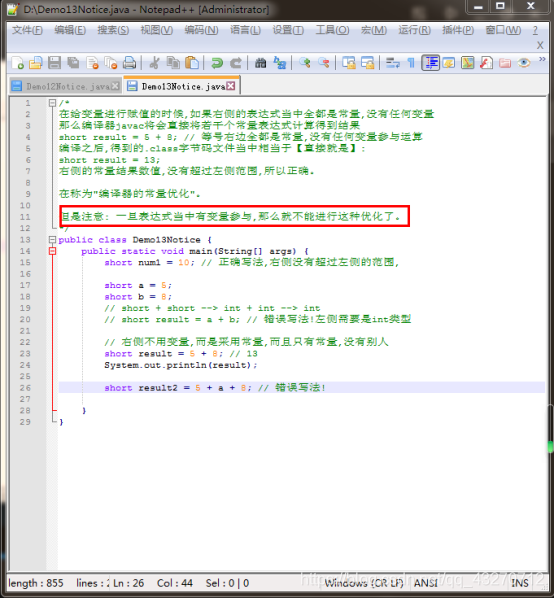The height and width of the screenshot is (598, 554).
Task: Close document with menu bar X button
Action: point(540,45)
